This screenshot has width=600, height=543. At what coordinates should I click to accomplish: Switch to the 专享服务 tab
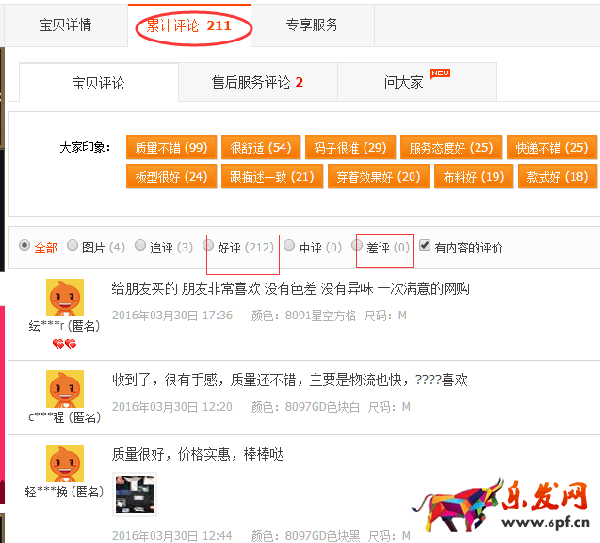click(x=311, y=25)
